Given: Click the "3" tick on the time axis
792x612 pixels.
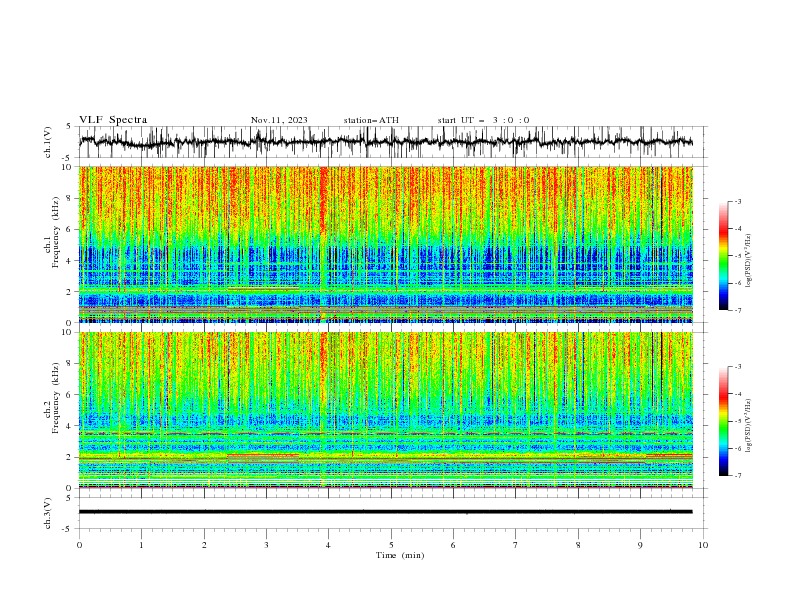Looking at the screenshot, I should point(266,545).
